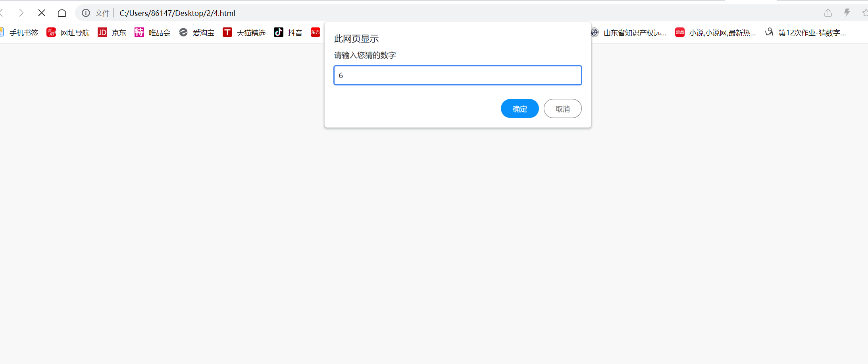Focus the guessed number input field

pyautogui.click(x=458, y=75)
